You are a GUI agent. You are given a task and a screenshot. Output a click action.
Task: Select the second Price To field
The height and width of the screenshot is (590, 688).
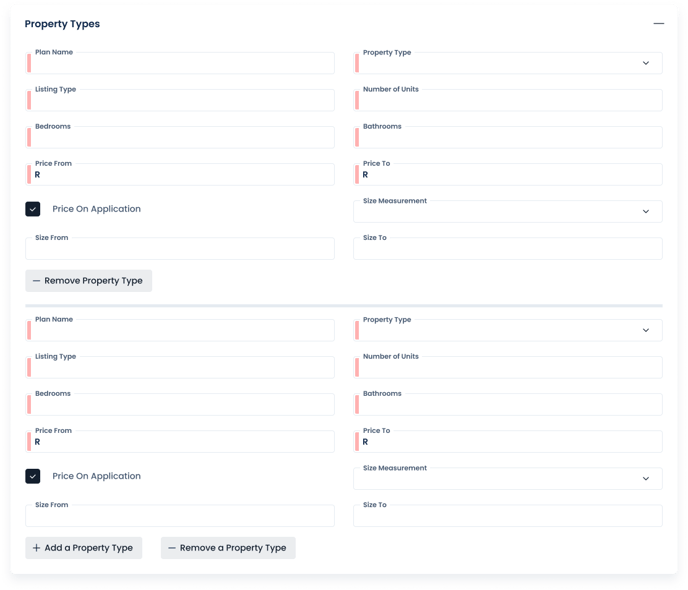tap(507, 442)
